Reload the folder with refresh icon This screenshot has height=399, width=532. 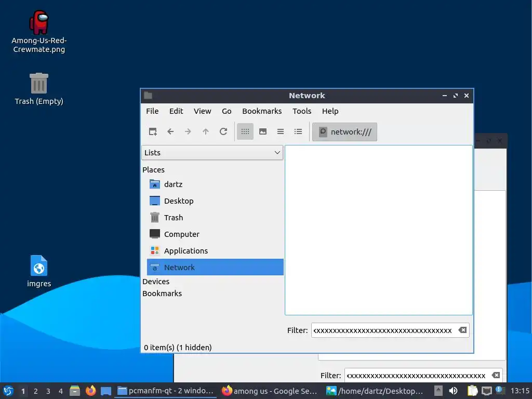223,131
